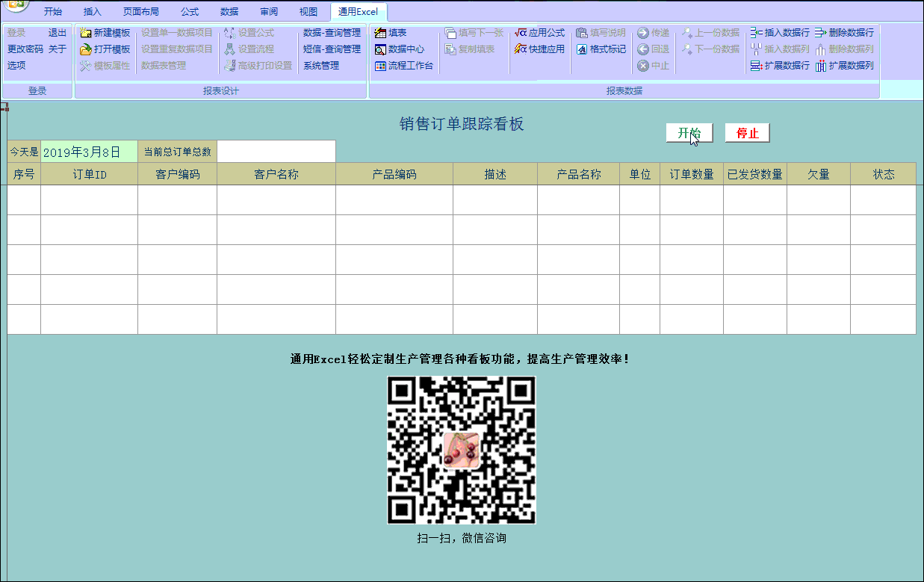The image size is (924, 582).
Task: Click the 扩展数据行 icon
Action: tap(756, 66)
